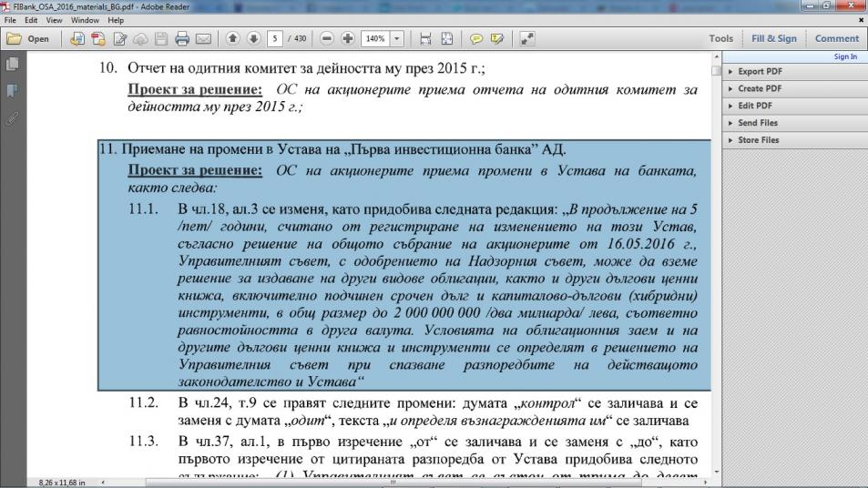Open the Fill & Sign pane
Image resolution: width=868 pixels, height=488 pixels.
click(x=773, y=39)
